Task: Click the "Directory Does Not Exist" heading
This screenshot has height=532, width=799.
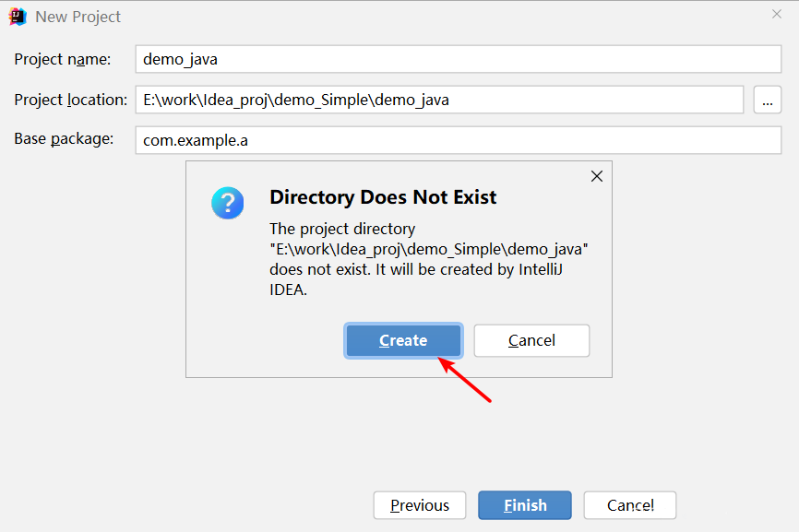Action: (x=383, y=197)
